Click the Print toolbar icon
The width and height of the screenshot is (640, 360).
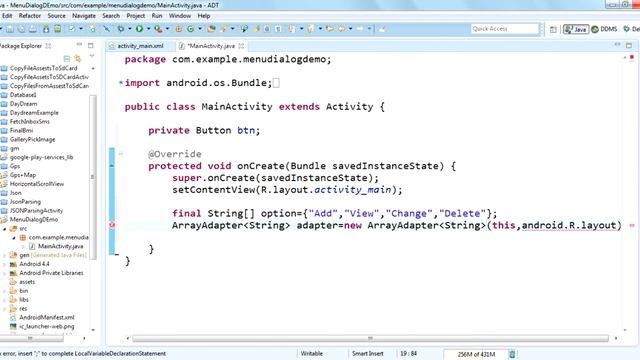pyautogui.click(x=33, y=29)
